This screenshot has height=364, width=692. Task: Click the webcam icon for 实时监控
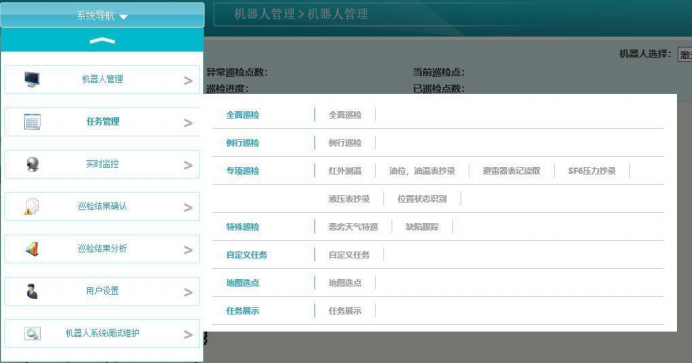(x=32, y=165)
